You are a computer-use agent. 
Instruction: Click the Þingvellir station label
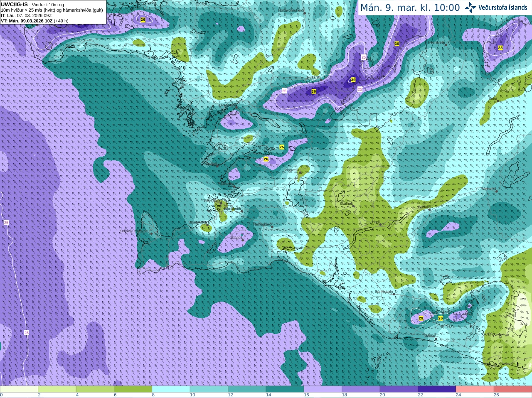pos(292,170)
